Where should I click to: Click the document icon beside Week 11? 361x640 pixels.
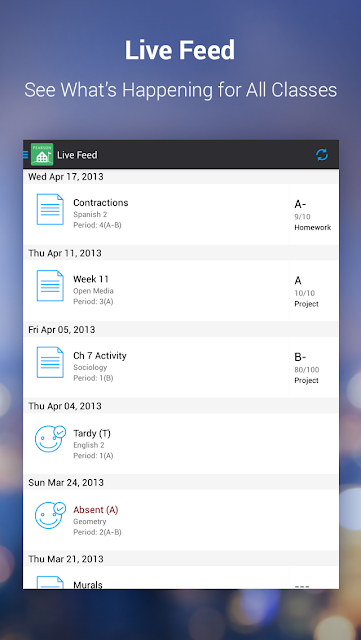50,286
